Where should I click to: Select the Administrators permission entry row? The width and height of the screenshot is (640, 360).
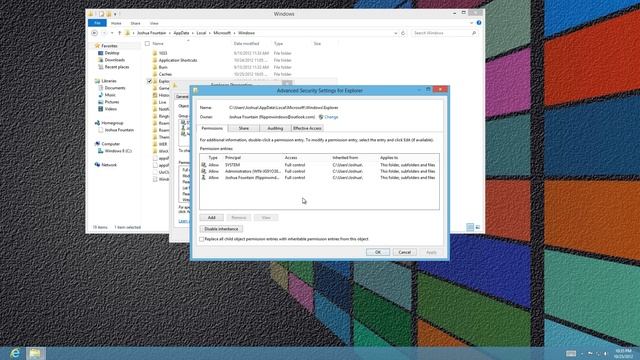[x=319, y=171]
